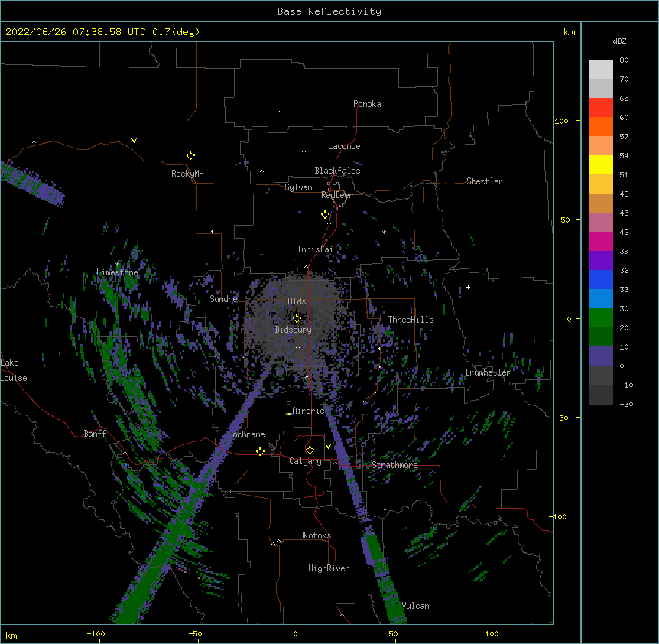Select the slate 10–0 dBZ legend swatch

tap(601, 356)
